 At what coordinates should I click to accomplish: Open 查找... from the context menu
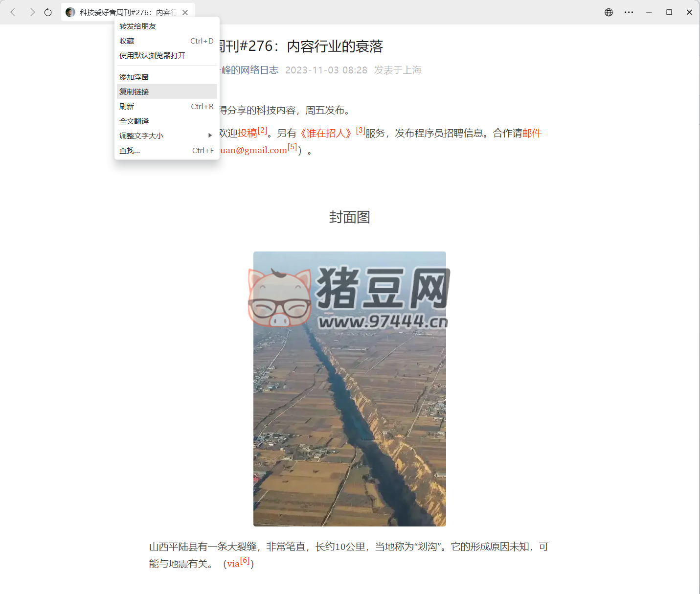pyautogui.click(x=130, y=151)
